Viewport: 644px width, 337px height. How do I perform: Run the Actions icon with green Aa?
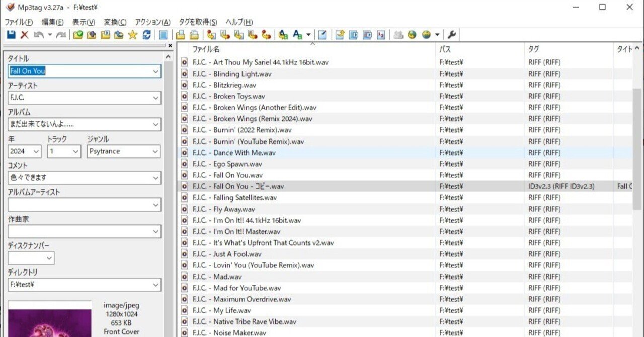[283, 35]
